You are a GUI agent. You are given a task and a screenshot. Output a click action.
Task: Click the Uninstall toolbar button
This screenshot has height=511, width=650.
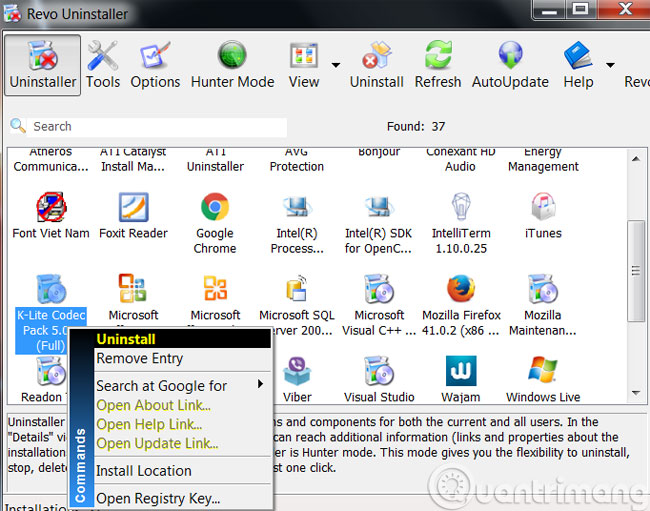click(x=376, y=65)
